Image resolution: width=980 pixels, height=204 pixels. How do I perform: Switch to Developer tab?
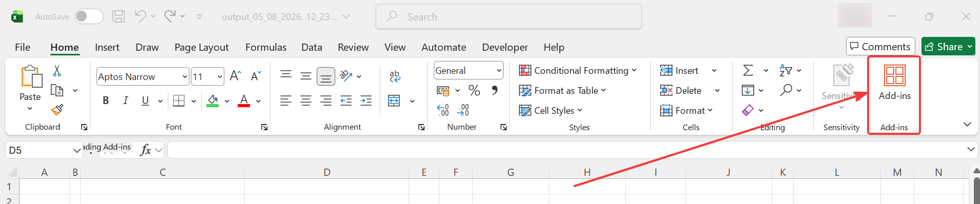(505, 47)
